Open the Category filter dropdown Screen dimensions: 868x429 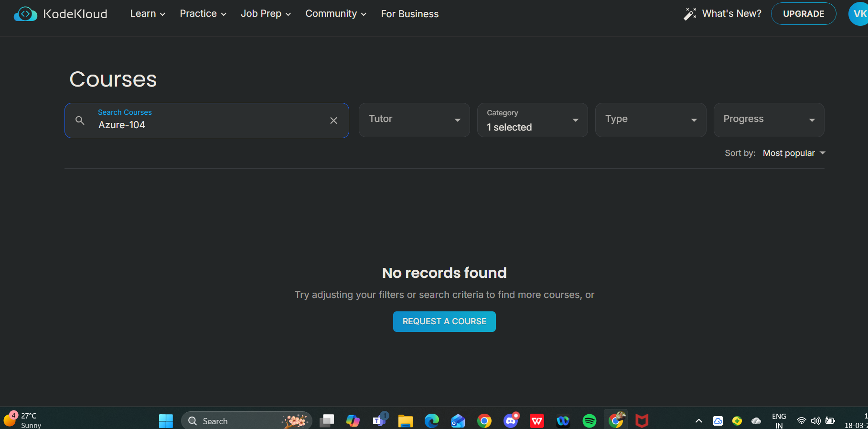(x=532, y=120)
